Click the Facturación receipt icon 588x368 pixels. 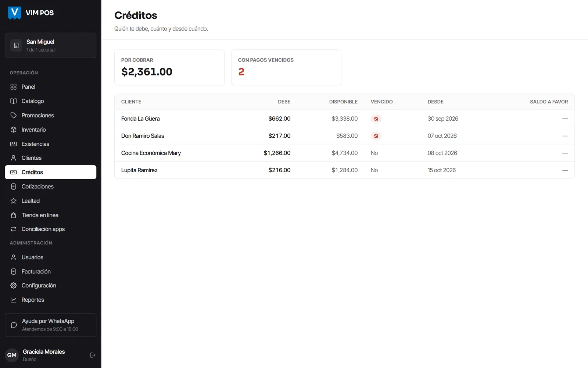click(14, 272)
